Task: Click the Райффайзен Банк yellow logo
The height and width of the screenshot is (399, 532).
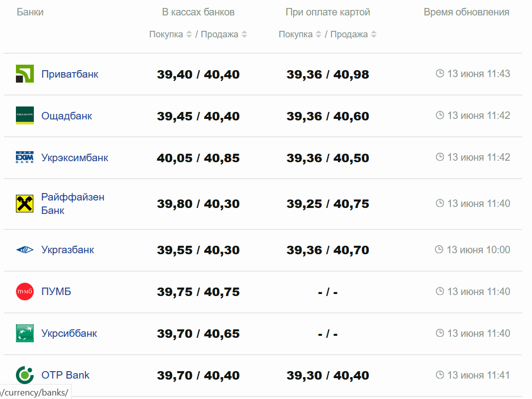Action: coord(24,203)
